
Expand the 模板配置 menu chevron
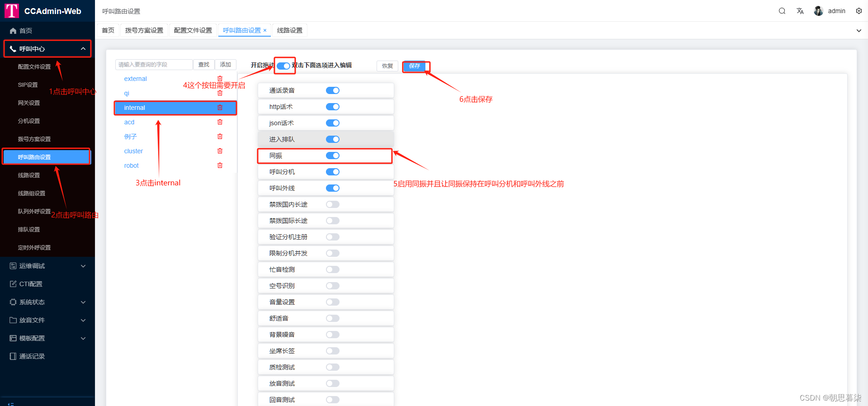tap(83, 338)
